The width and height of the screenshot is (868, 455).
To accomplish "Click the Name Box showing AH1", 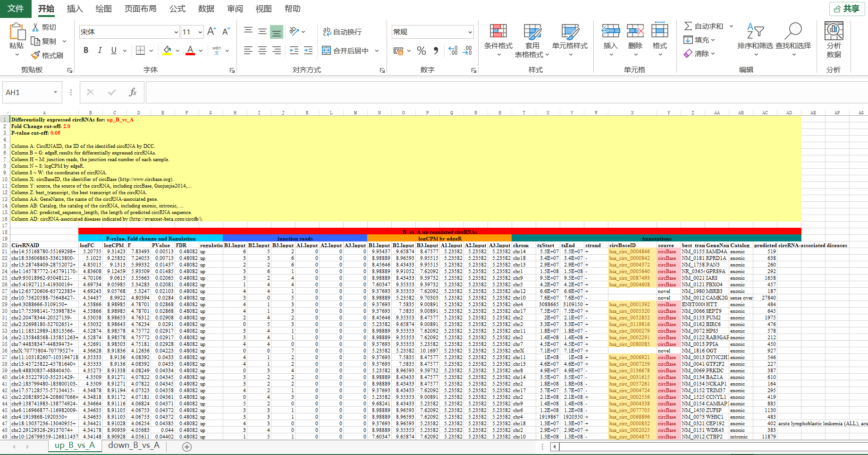I will pos(32,92).
